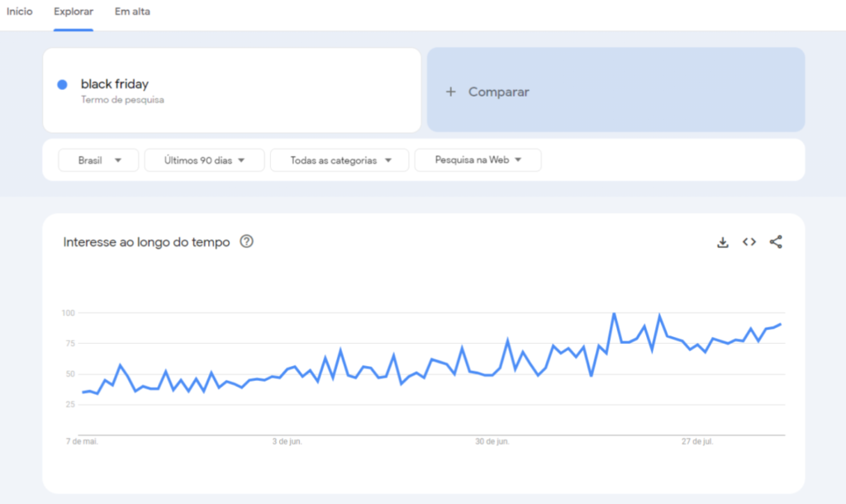Click the Comparar card to add a term
The image size is (846, 504).
click(x=615, y=90)
